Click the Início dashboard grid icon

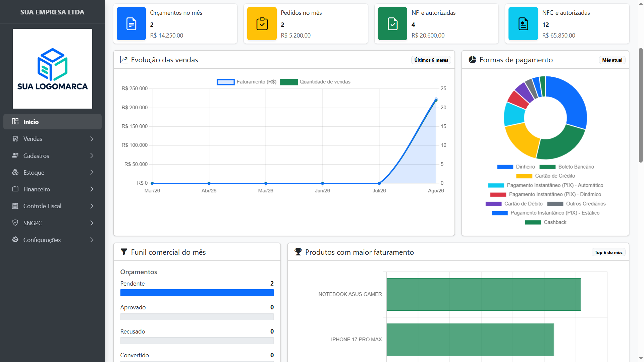tap(15, 121)
